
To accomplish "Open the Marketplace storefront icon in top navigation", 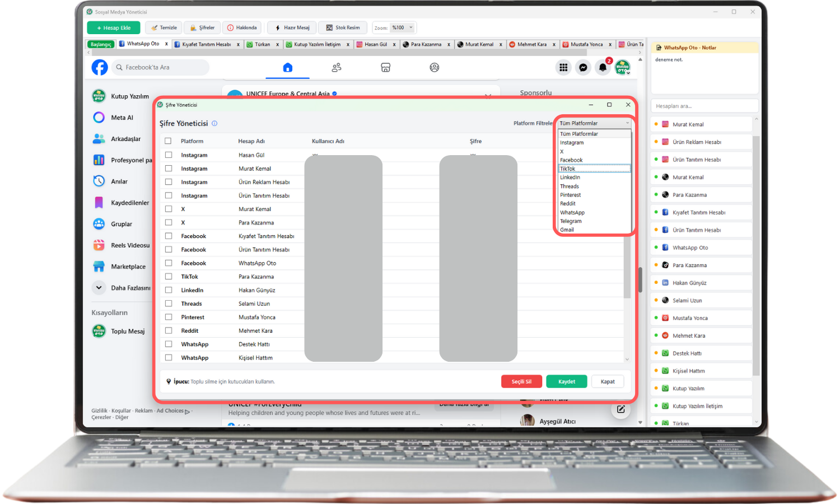I will (x=385, y=67).
